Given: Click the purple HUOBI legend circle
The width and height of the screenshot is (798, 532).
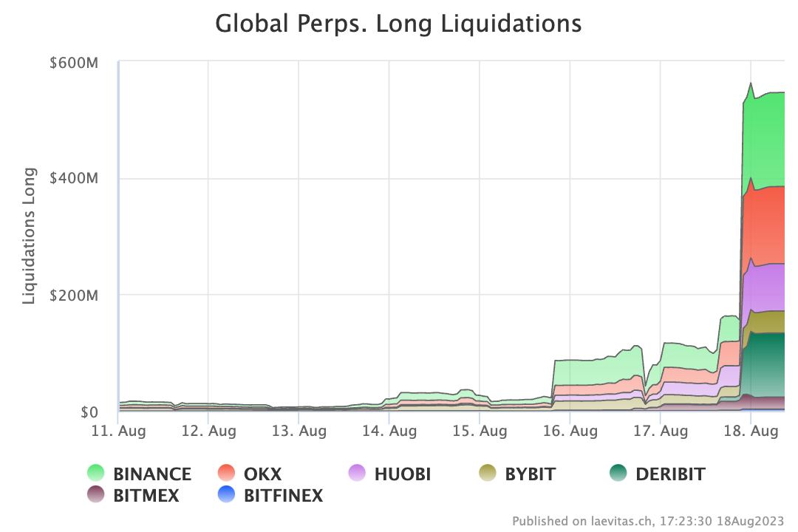Looking at the screenshot, I should [357, 473].
